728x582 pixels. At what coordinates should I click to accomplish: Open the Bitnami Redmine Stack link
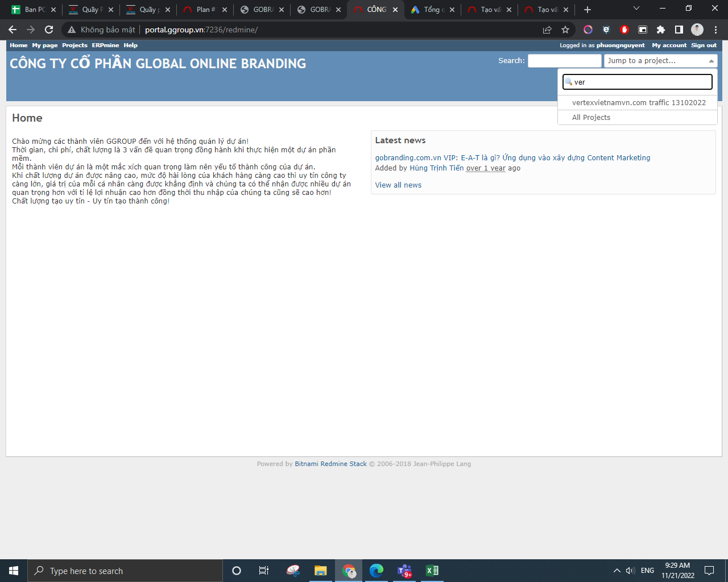point(330,464)
